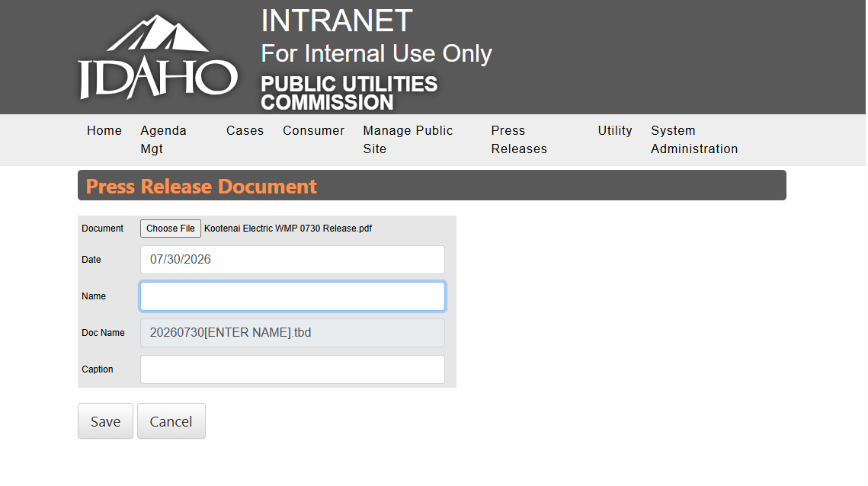Focus the Name input field

coord(293,296)
